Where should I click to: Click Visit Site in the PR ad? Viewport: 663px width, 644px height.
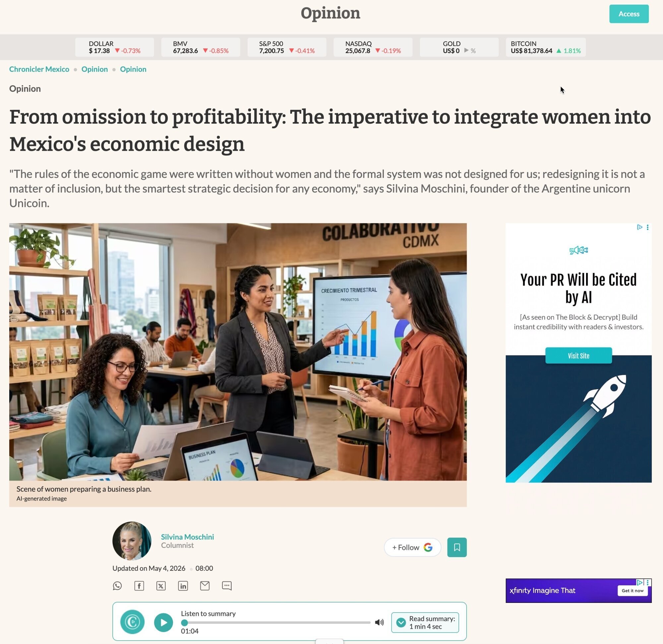578,356
